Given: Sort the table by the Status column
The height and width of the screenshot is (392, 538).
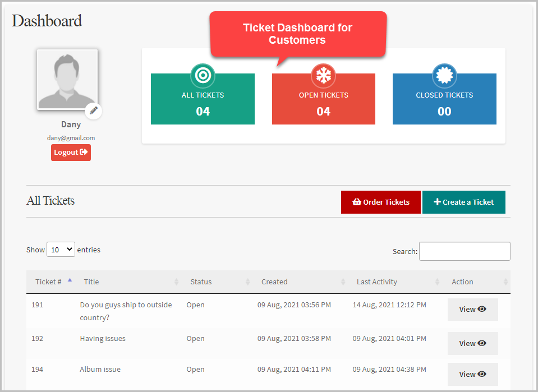Looking at the screenshot, I should point(200,282).
